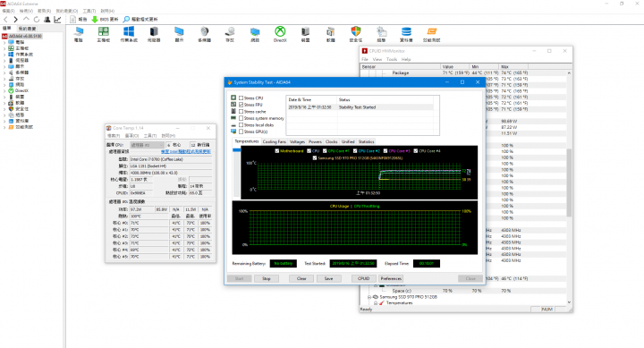Expand the Security tree node in sidebar
The image size is (644, 348).
(4, 109)
